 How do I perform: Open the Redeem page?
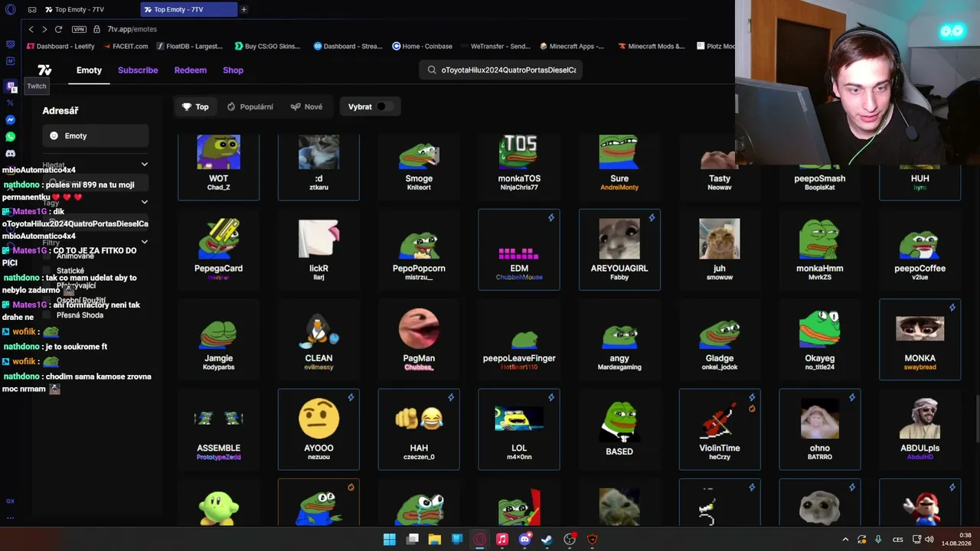pyautogui.click(x=191, y=70)
